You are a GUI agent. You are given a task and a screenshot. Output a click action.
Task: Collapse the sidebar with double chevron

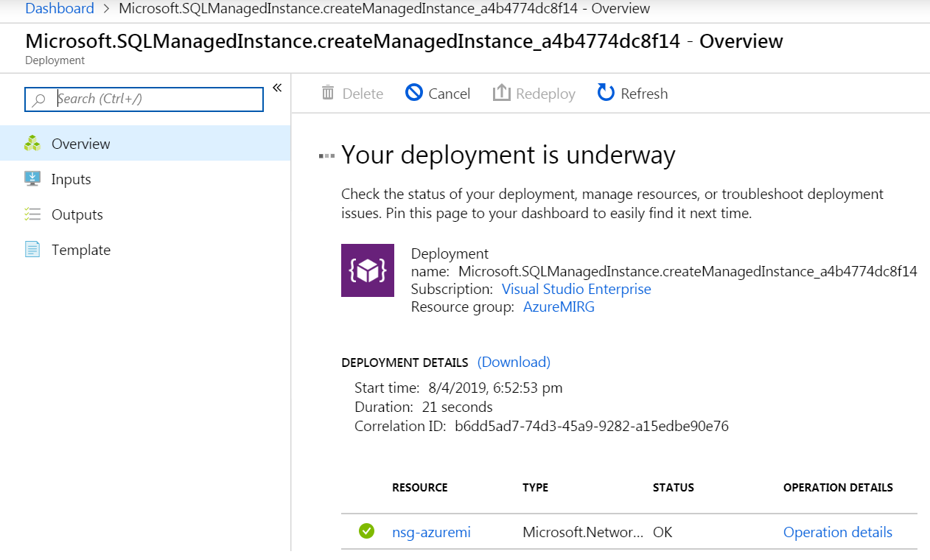[x=277, y=88]
